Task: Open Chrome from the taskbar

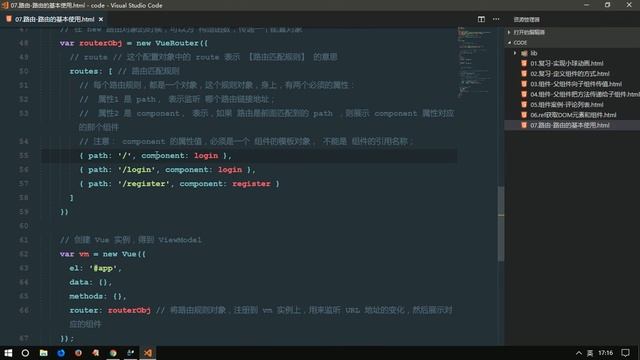Action: (113, 353)
